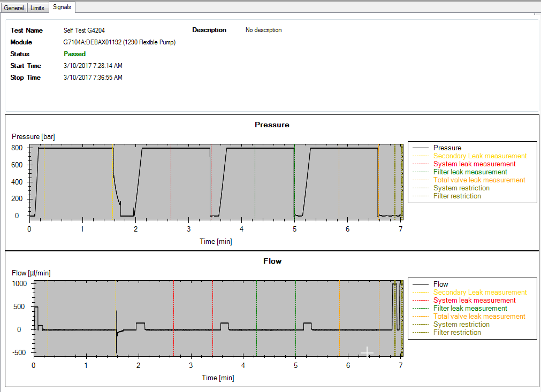This screenshot has height=392, width=541.
Task: Open the Limits tab
Action: 37,8
